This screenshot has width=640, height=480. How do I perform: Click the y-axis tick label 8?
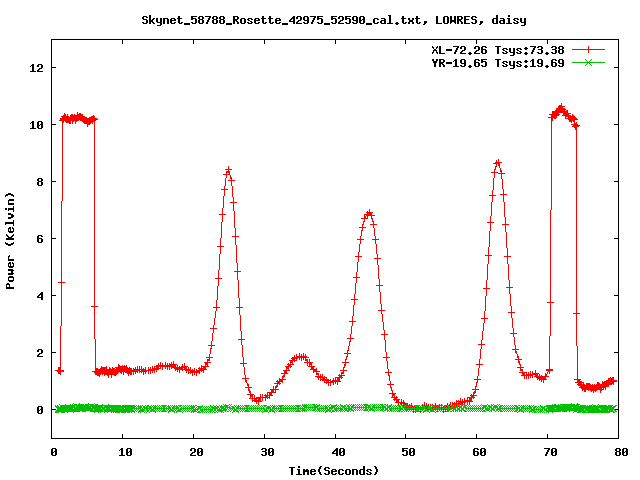coord(40,182)
